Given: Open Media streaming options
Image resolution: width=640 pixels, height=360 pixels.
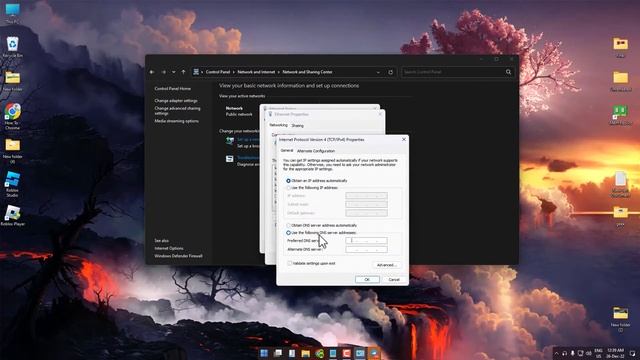Looking at the screenshot, I should pos(176,121).
